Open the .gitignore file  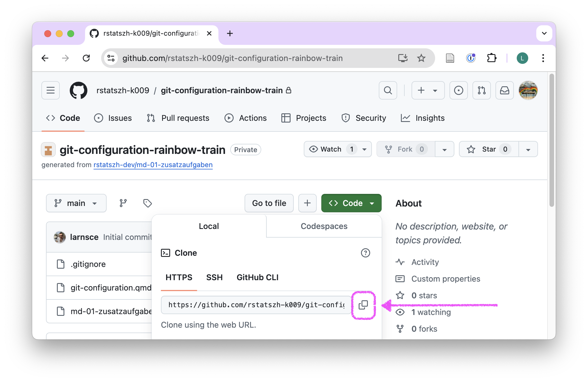tap(88, 264)
